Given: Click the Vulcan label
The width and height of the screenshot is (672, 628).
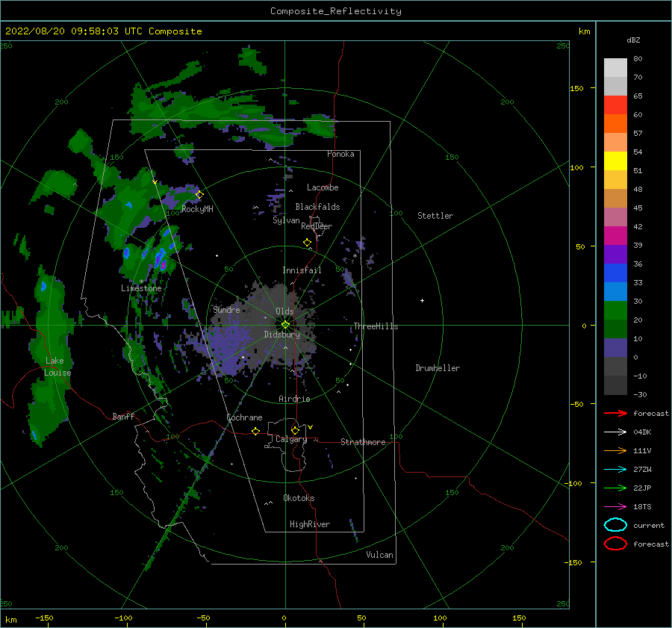Looking at the screenshot, I should click(379, 555).
